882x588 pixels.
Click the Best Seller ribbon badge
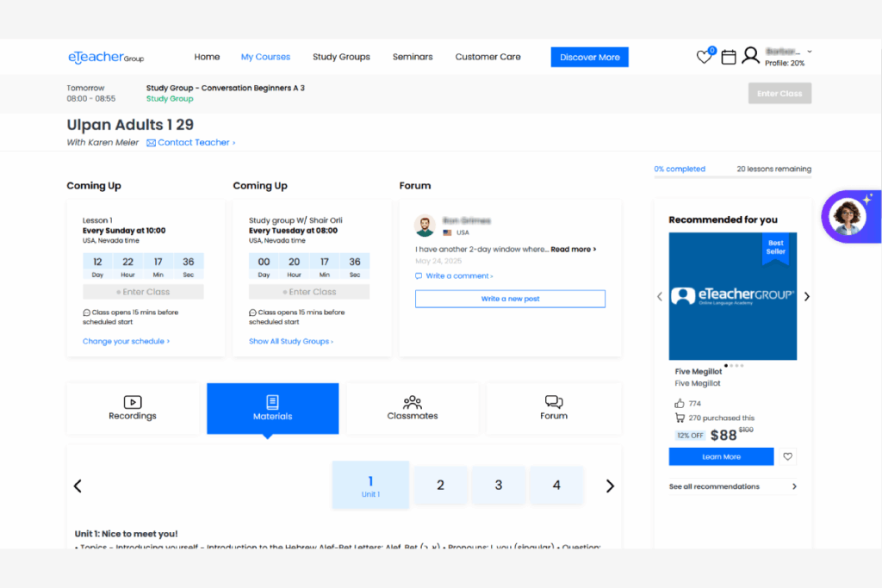[776, 248]
